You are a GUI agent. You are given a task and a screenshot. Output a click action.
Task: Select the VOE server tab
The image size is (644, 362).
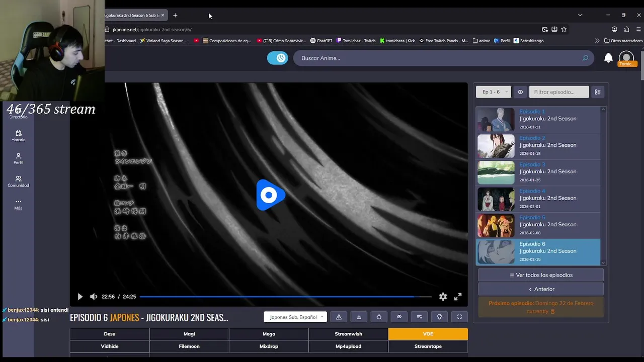pyautogui.click(x=428, y=334)
